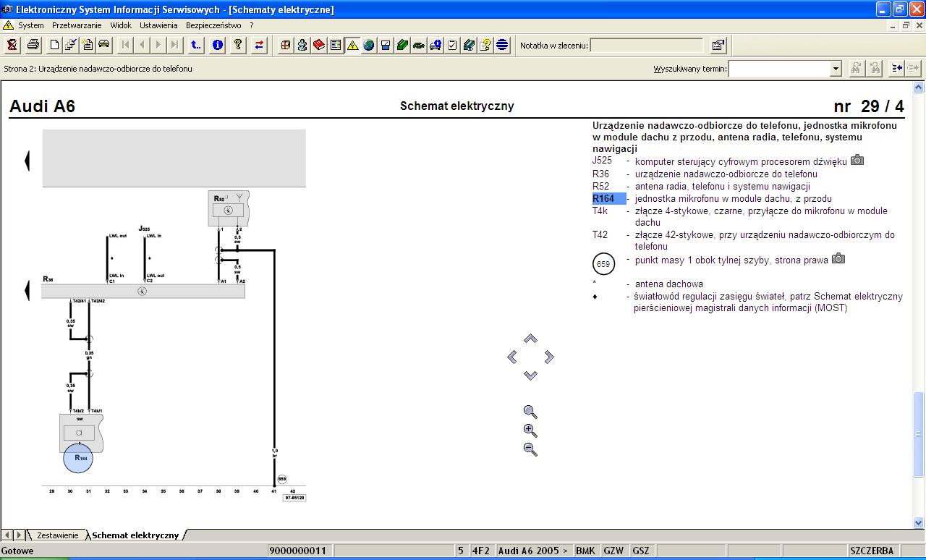Switch to the Zestawienie tab
Screen dimensions: 926x560
57,535
